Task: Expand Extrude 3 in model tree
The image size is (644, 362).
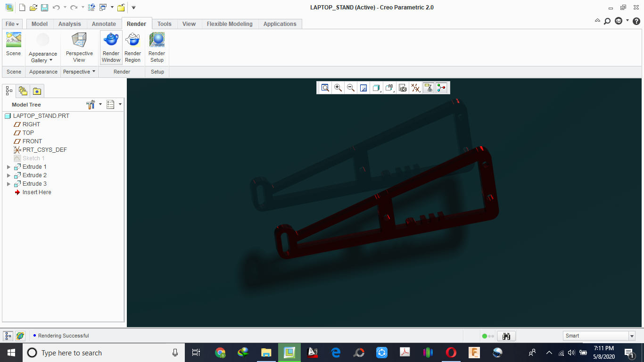Action: [8, 184]
